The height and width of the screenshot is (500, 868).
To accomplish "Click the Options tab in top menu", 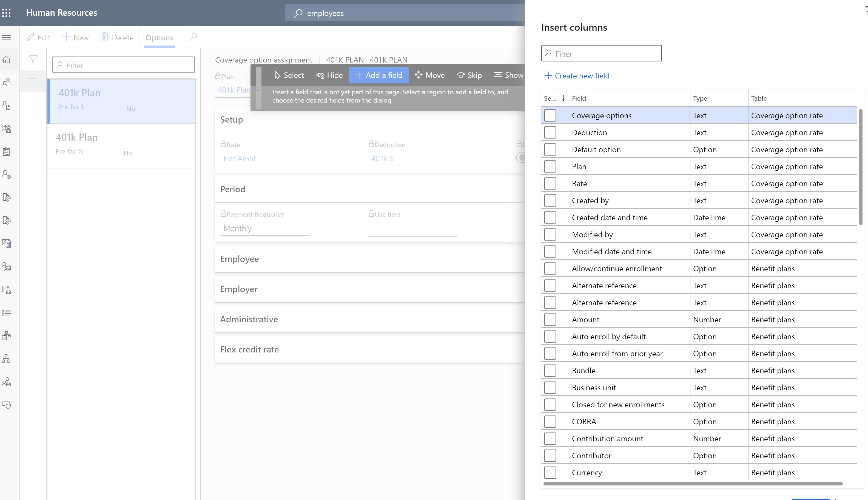I will point(160,37).
